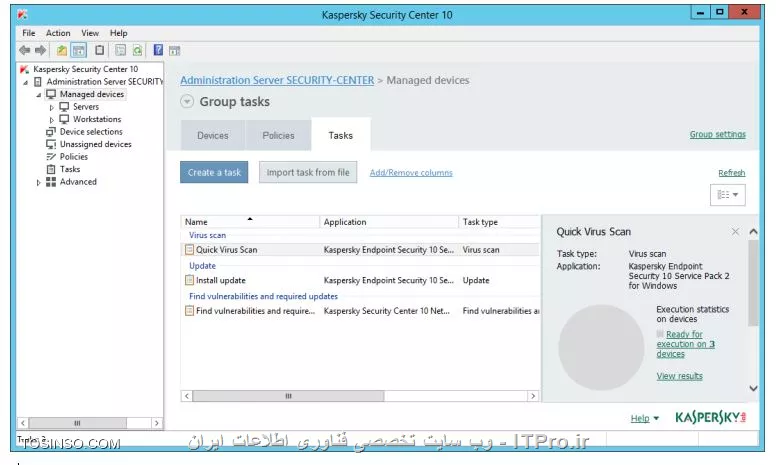Click the Virus scan group header
Image resolution: width=776 pixels, height=465 pixels.
click(207, 235)
